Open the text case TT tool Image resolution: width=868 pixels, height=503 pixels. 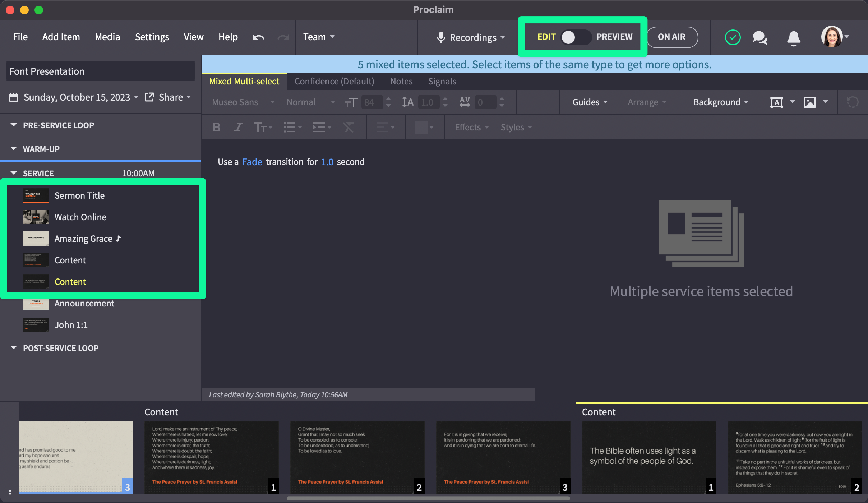263,127
